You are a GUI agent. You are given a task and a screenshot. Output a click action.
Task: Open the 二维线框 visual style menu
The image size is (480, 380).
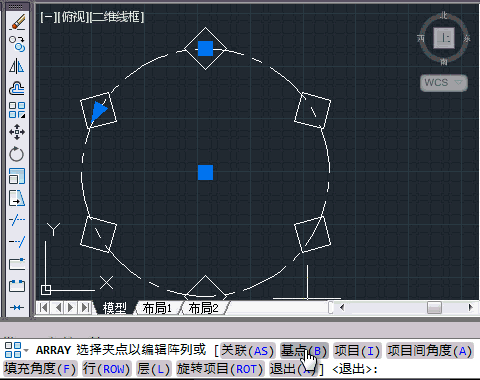(117, 17)
